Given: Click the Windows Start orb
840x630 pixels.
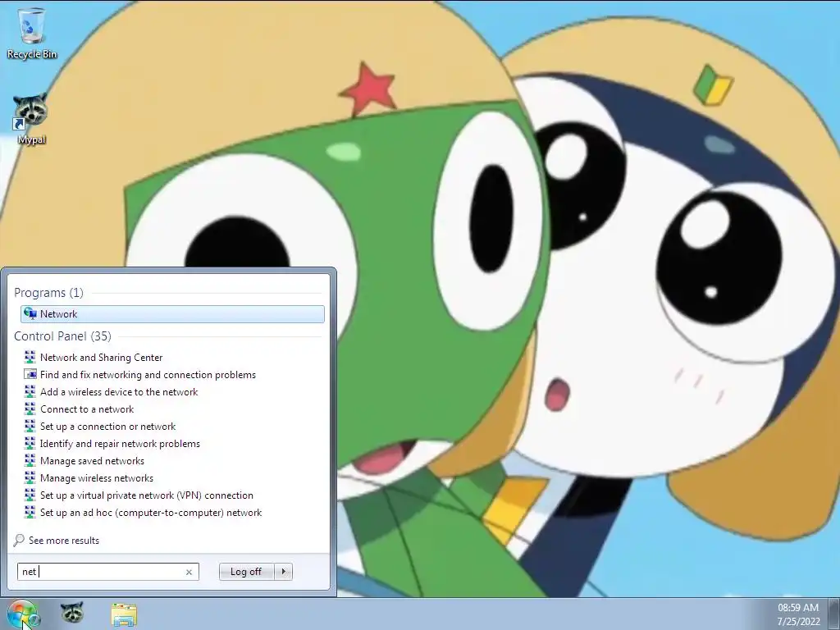Looking at the screenshot, I should click(x=22, y=614).
